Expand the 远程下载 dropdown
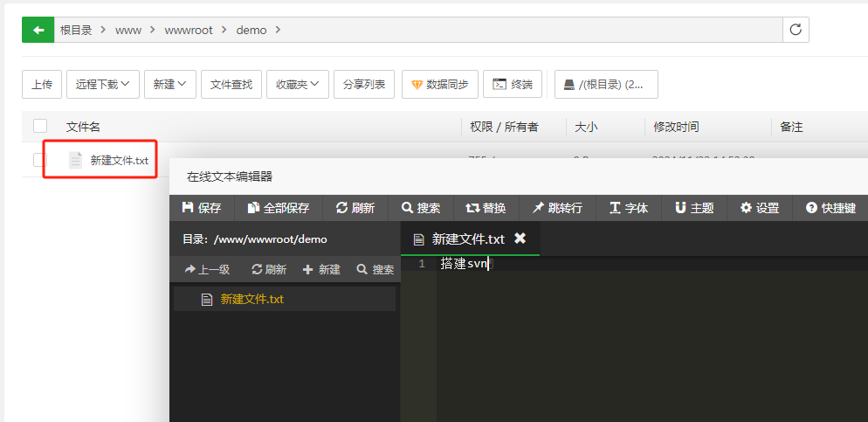 tap(102, 85)
